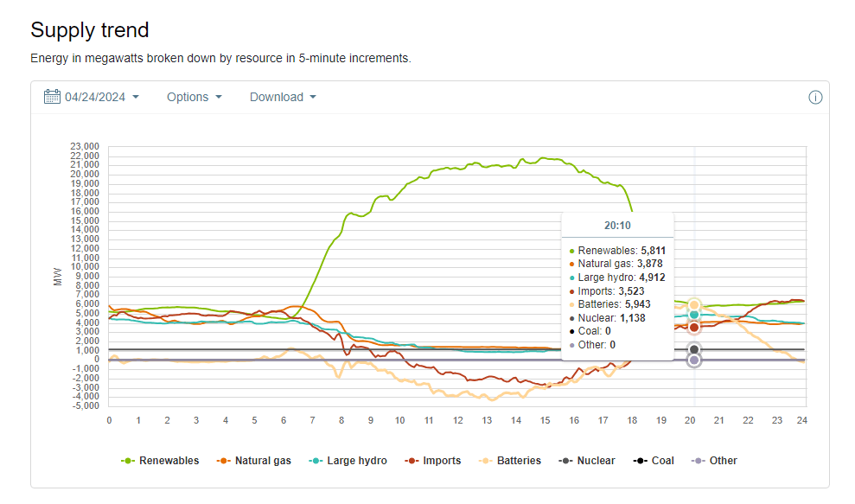This screenshot has height=504, width=855.
Task: Click the Imports marker at 20:10
Action: (694, 328)
